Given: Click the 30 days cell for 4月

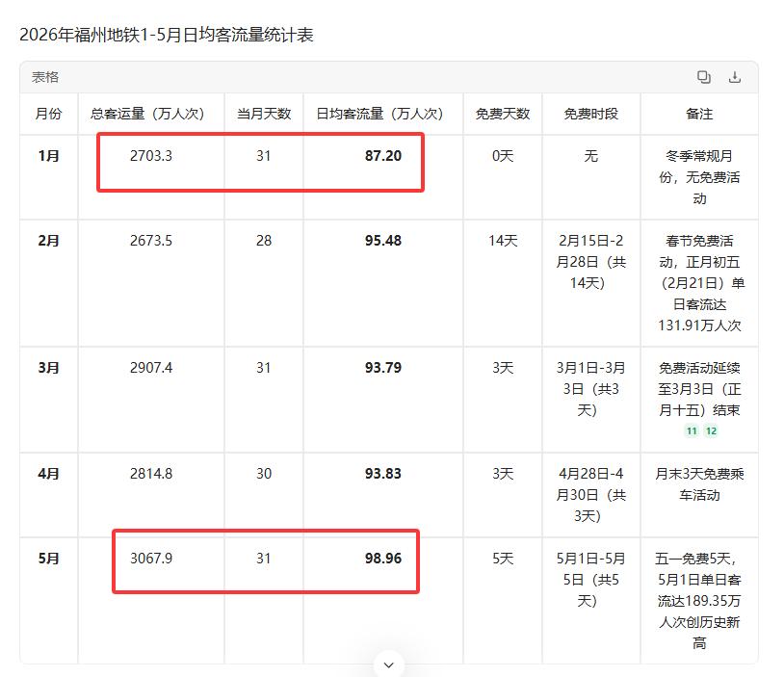Looking at the screenshot, I should click(264, 474).
